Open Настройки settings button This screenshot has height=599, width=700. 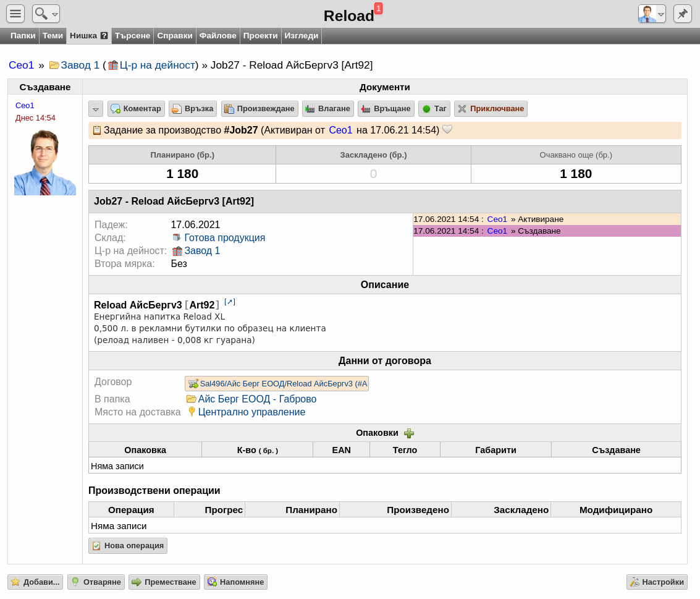coord(657,582)
